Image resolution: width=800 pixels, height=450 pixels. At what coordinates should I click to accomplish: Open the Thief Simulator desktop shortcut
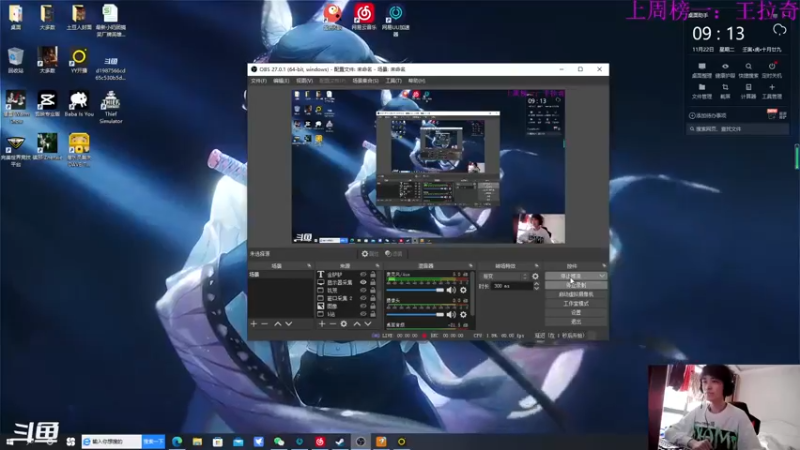[111, 107]
